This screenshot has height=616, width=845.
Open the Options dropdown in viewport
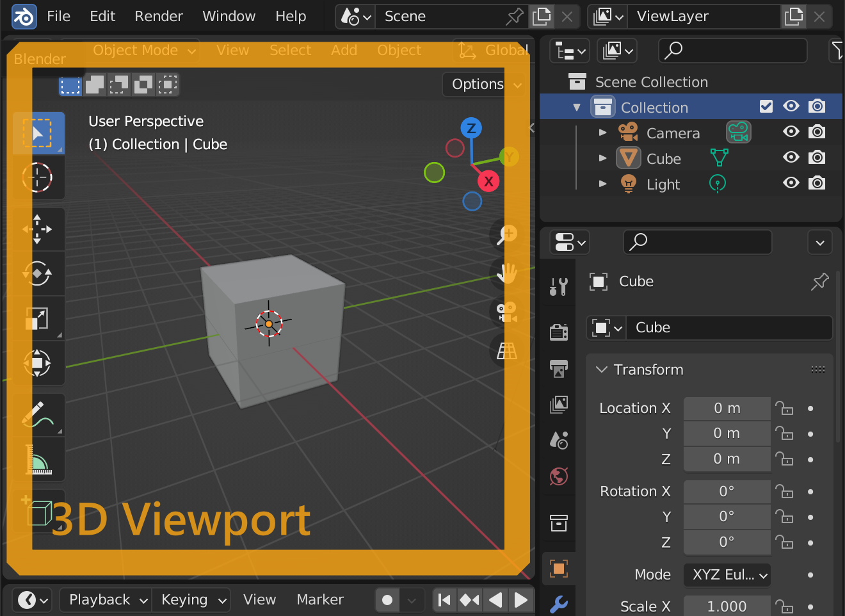487,84
